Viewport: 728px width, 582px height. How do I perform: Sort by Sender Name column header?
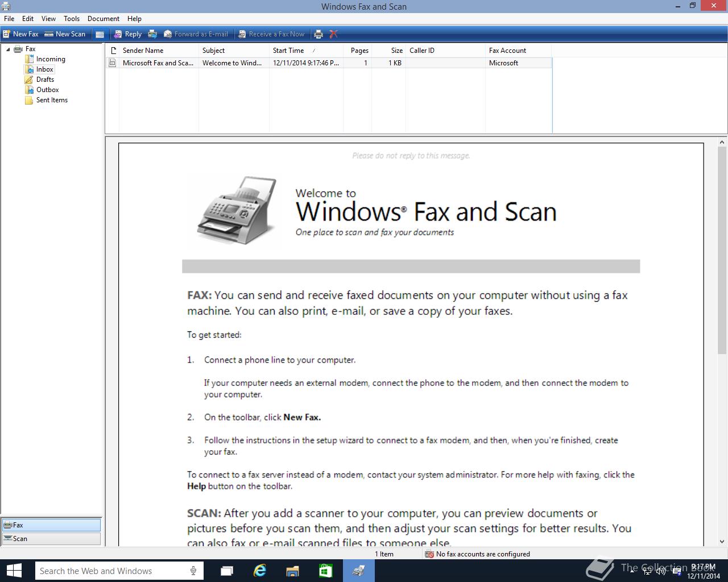pyautogui.click(x=159, y=51)
